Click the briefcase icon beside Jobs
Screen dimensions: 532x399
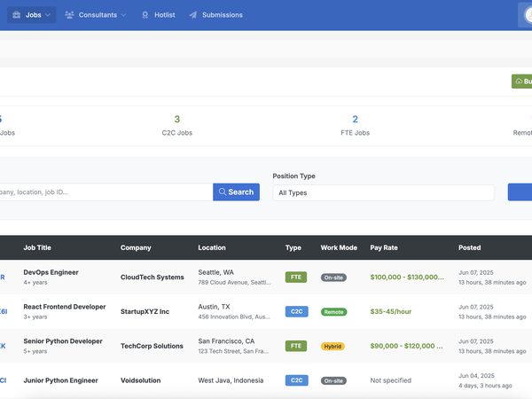[16, 14]
